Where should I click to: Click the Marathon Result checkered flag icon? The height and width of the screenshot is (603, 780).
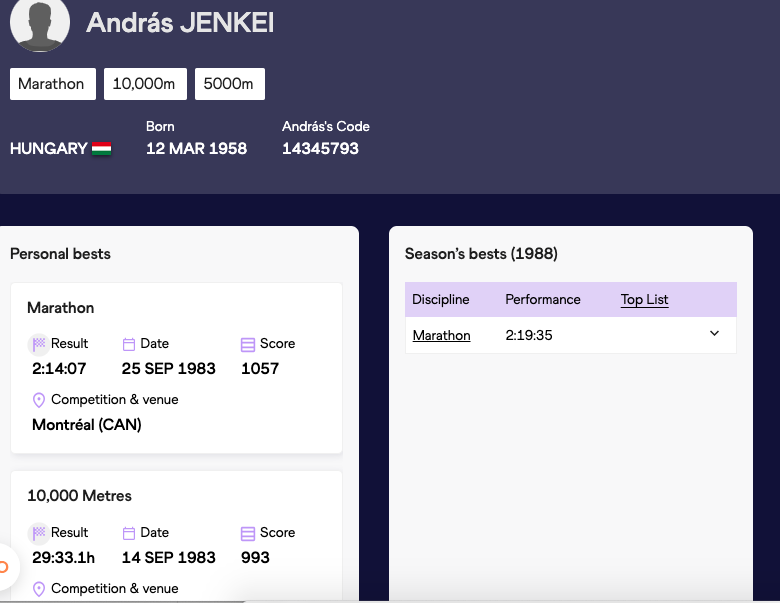click(39, 344)
